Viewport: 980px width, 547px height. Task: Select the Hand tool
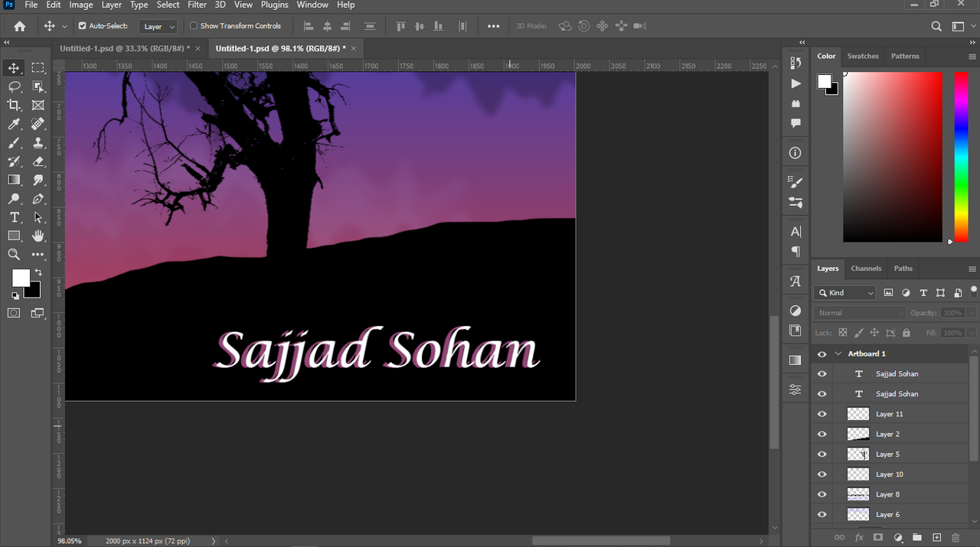(x=38, y=236)
